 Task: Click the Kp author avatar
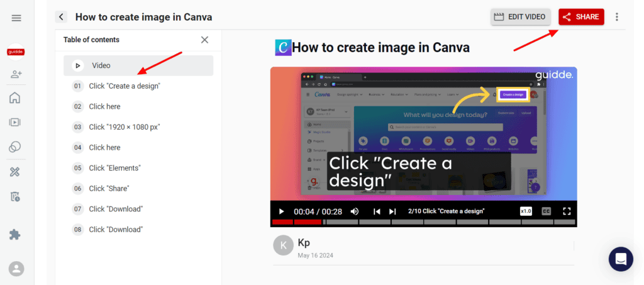click(x=284, y=245)
